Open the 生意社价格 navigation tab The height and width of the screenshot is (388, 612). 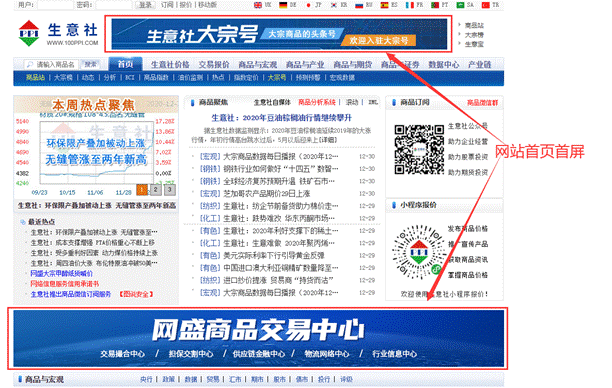click(x=170, y=65)
